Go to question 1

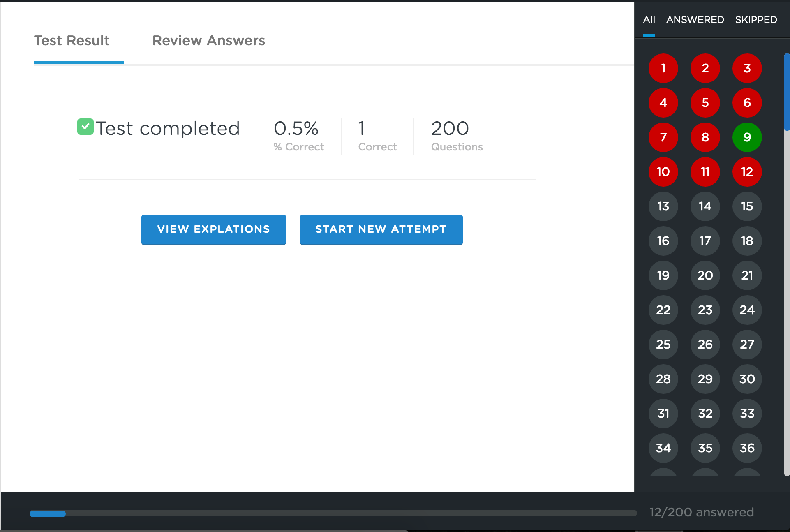click(663, 68)
